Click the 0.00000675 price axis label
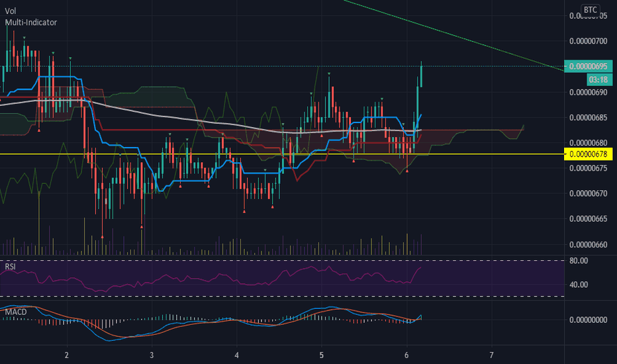 click(589, 168)
